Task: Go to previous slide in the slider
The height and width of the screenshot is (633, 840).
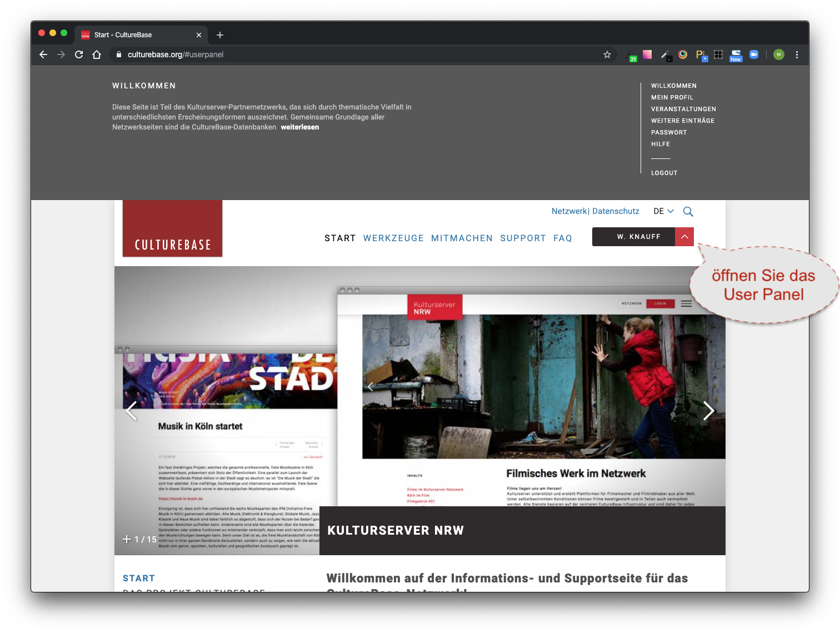Action: 131,411
